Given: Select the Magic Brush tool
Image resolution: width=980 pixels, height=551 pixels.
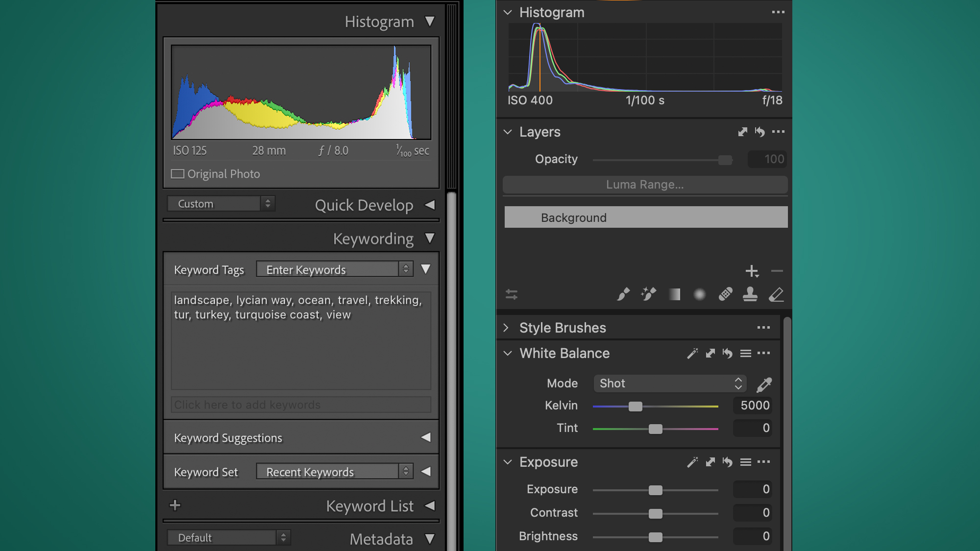Looking at the screenshot, I should [648, 294].
